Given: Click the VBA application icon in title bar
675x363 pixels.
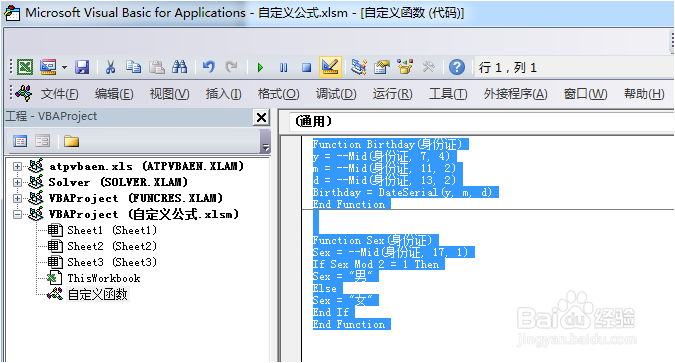Looking at the screenshot, I should tap(12, 12).
